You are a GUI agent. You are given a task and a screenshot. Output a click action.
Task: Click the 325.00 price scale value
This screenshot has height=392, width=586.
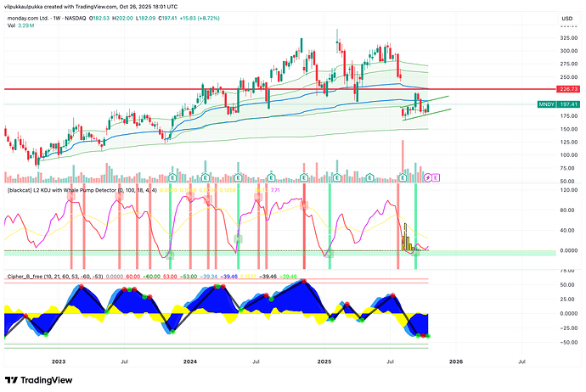point(569,37)
